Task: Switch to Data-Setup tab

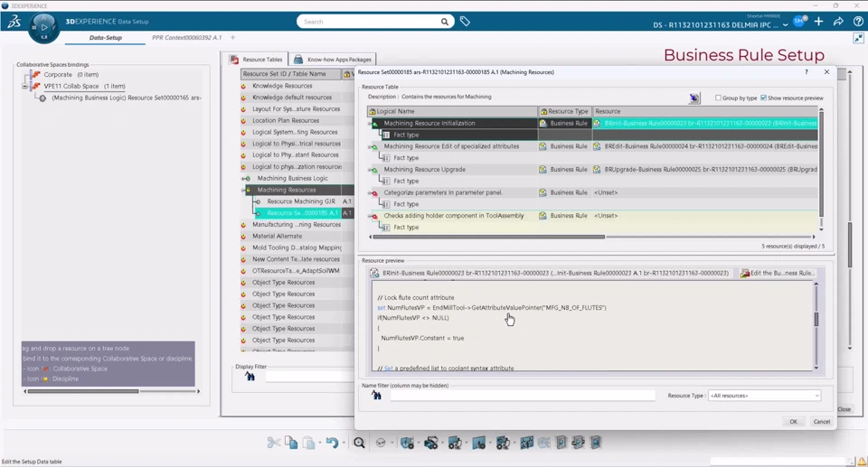Action: click(x=106, y=38)
